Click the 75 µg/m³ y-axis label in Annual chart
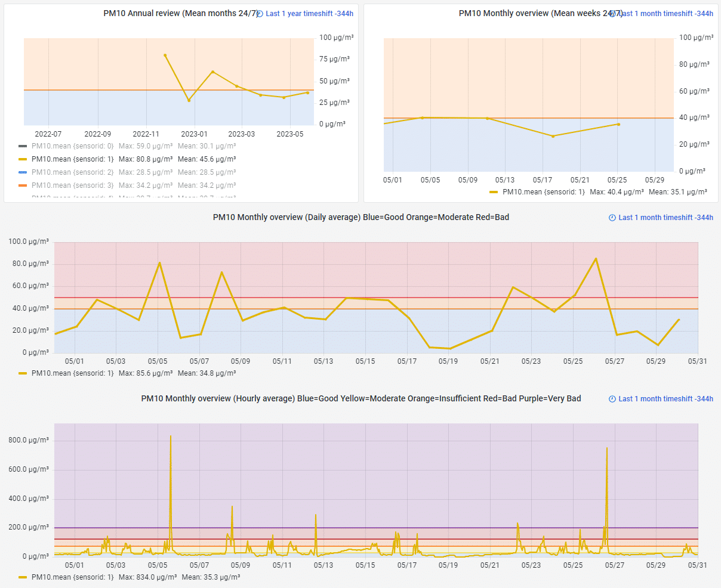721x588 pixels. [334, 59]
